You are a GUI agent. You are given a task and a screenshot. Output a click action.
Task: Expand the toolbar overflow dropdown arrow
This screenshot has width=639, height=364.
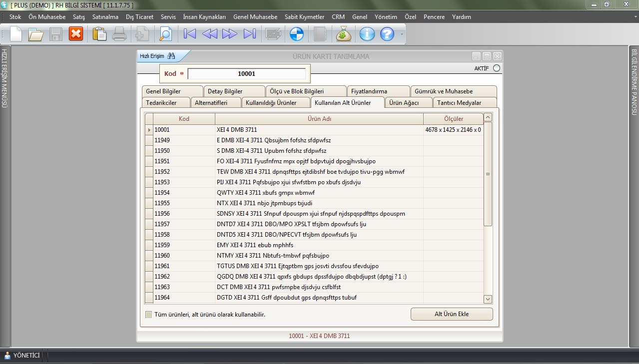click(x=401, y=34)
